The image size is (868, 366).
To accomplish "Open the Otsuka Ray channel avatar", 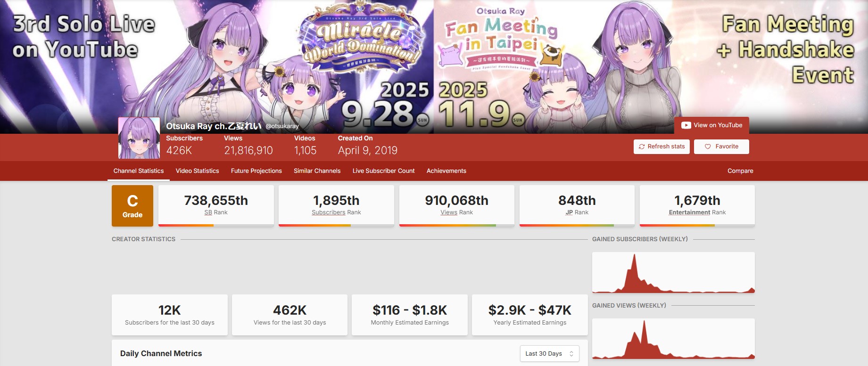I will 139,138.
